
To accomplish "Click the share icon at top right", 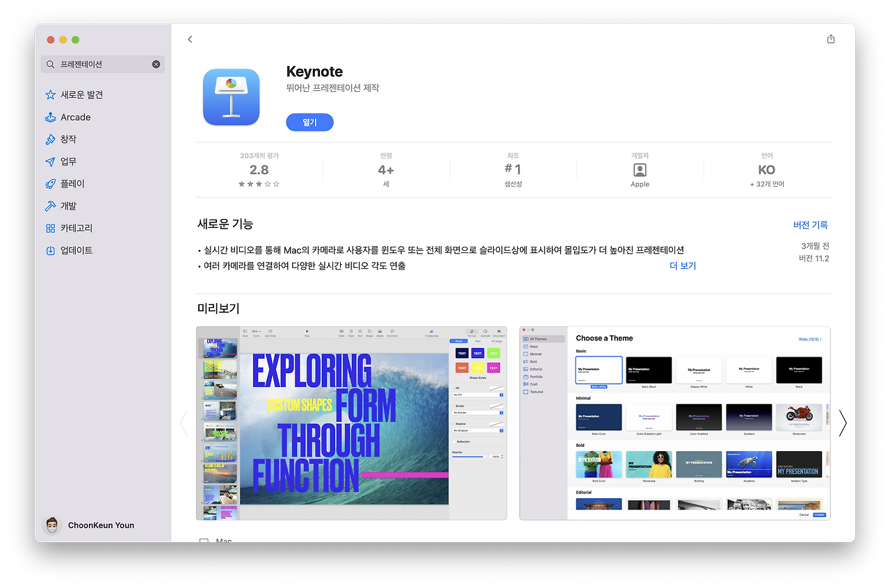I will (831, 39).
